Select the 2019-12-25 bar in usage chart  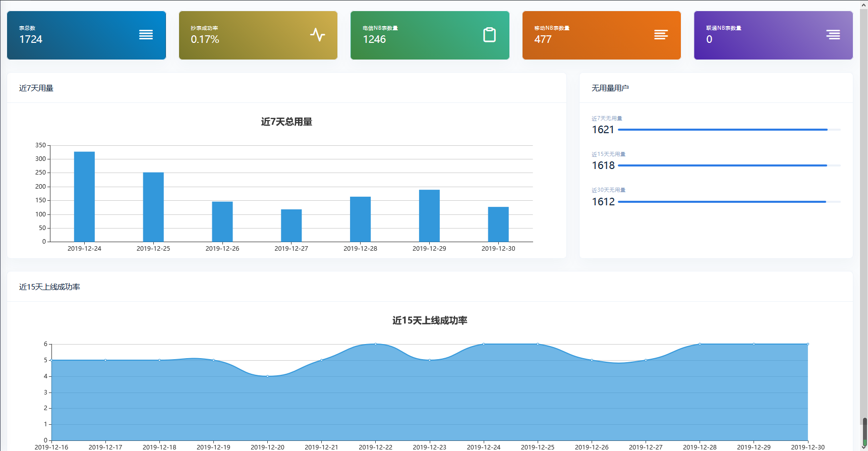coord(153,207)
